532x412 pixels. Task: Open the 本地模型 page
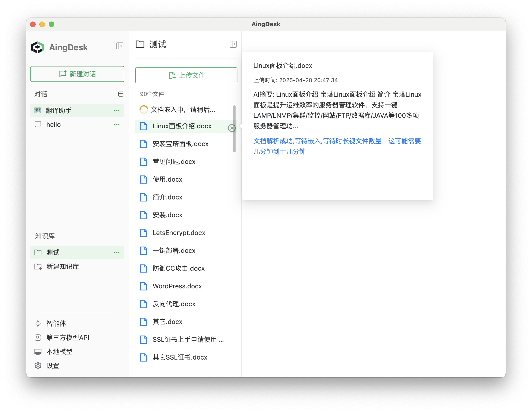point(59,351)
